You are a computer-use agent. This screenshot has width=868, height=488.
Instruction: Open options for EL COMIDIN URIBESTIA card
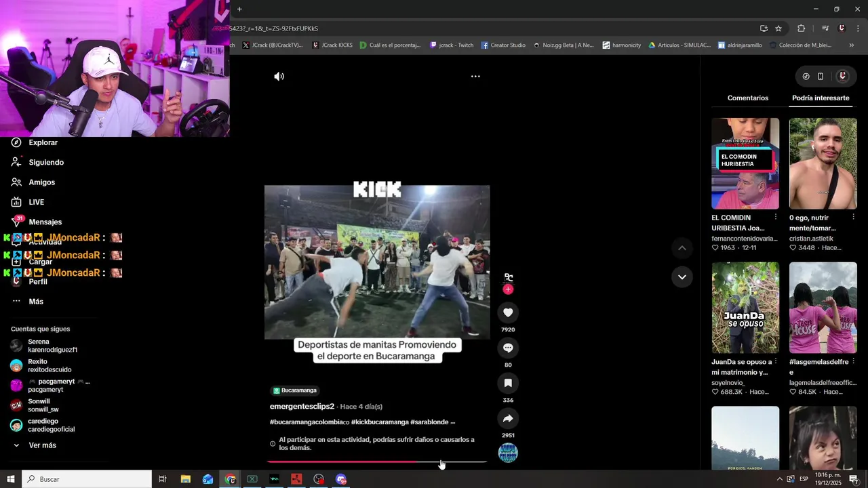tap(776, 218)
